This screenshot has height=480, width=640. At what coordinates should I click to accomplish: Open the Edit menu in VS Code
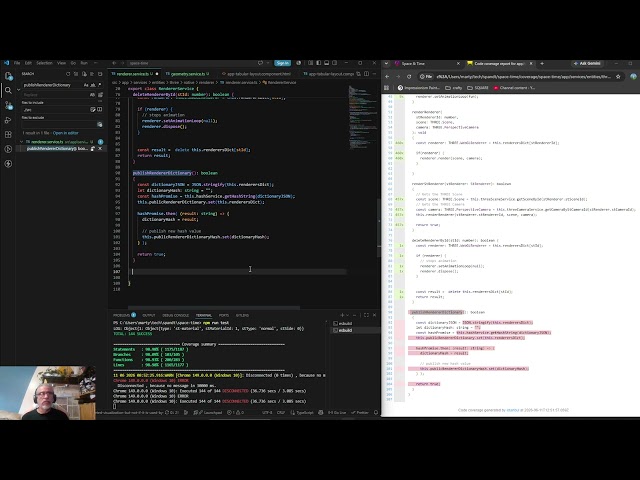tap(28, 63)
